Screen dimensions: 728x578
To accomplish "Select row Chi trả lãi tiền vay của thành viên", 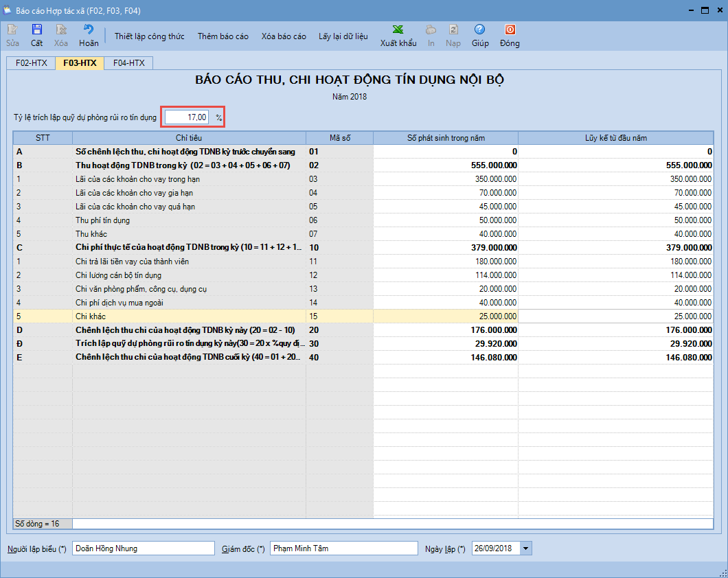I will 363,261.
